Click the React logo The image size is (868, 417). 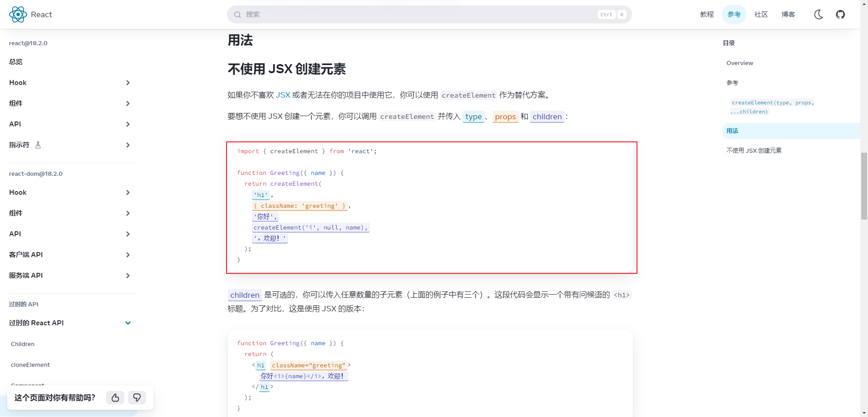[18, 14]
